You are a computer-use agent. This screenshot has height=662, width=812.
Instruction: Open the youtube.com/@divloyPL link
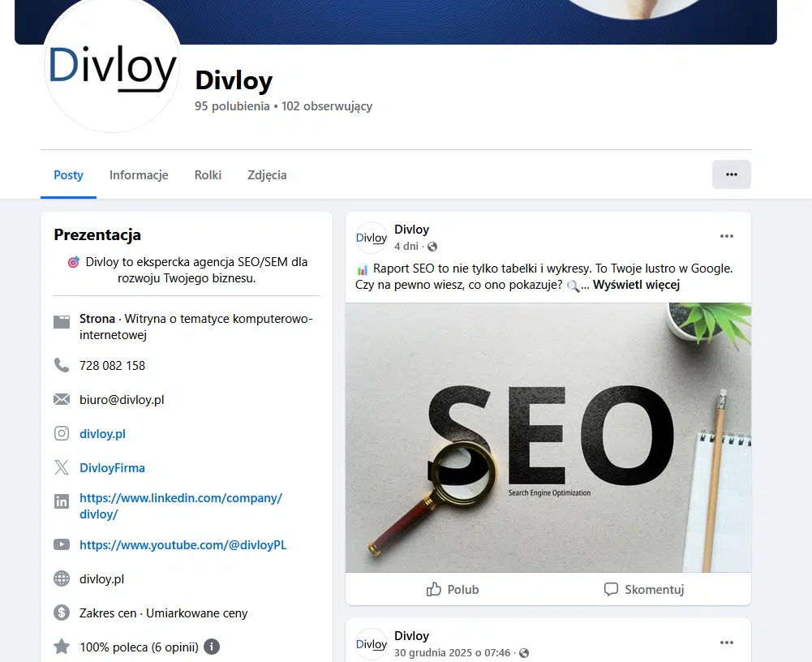tap(183, 545)
